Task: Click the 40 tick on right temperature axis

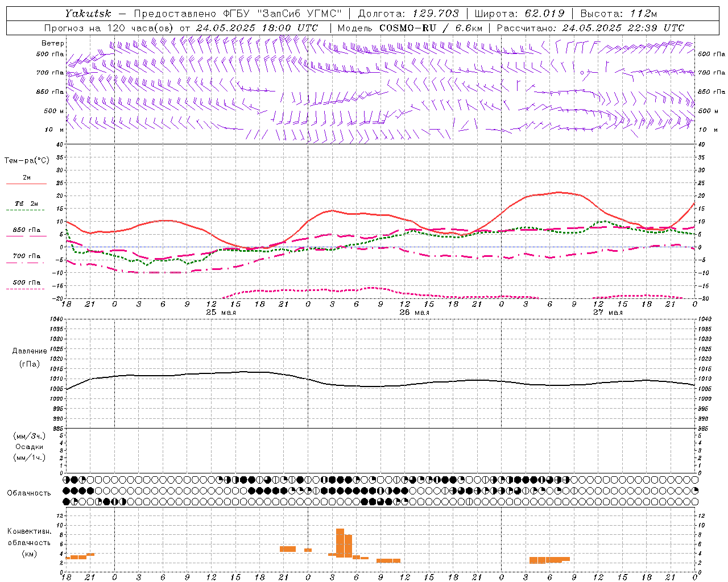Action: point(701,144)
